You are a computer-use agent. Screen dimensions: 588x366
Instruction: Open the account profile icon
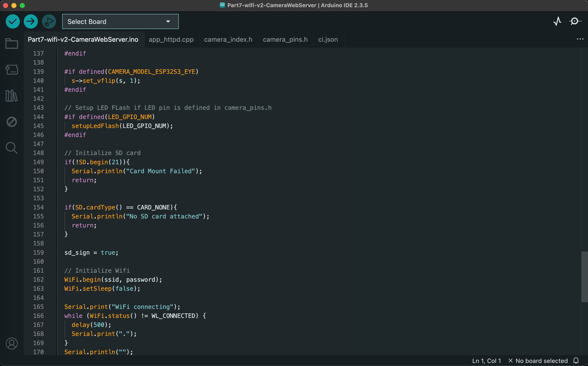click(x=12, y=344)
